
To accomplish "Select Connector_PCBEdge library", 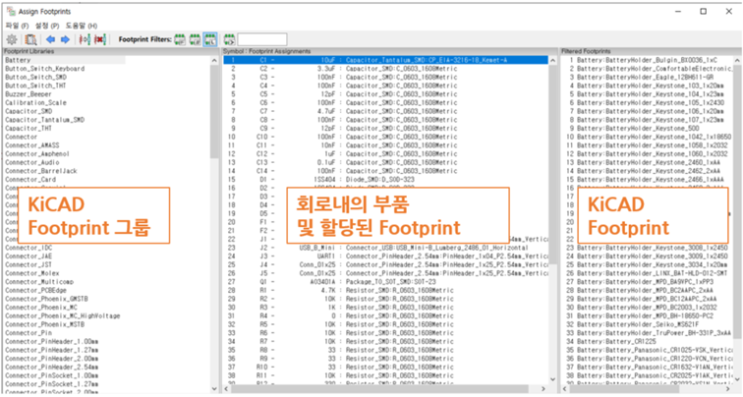I will 36,290.
